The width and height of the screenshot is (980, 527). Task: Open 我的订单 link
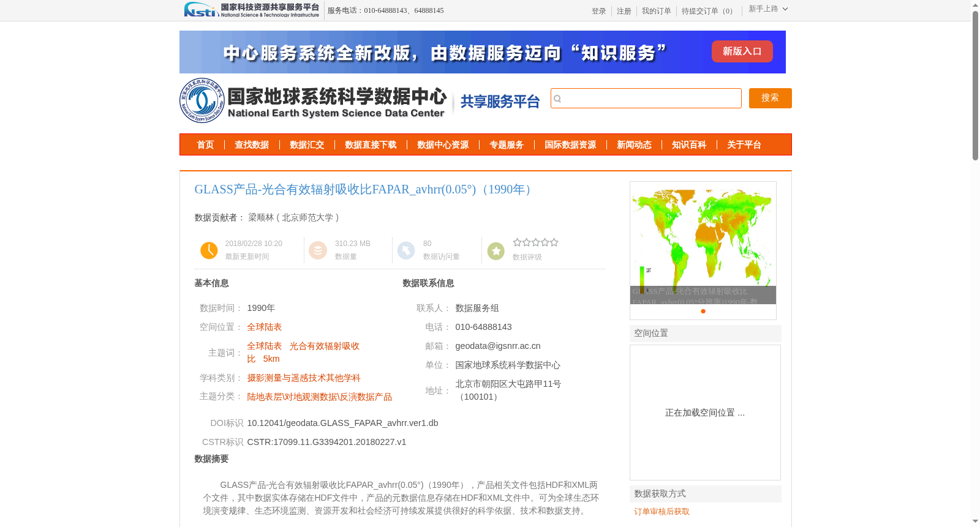coord(656,11)
